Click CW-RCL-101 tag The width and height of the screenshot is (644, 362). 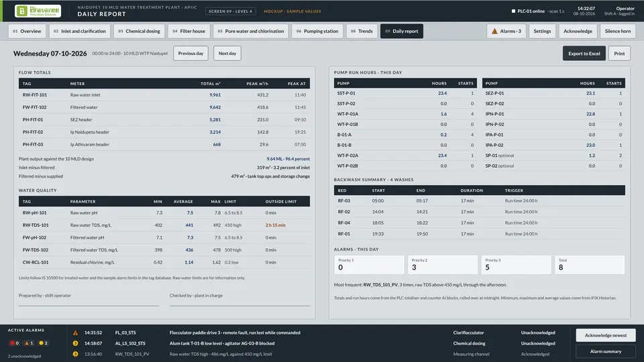(x=36, y=262)
